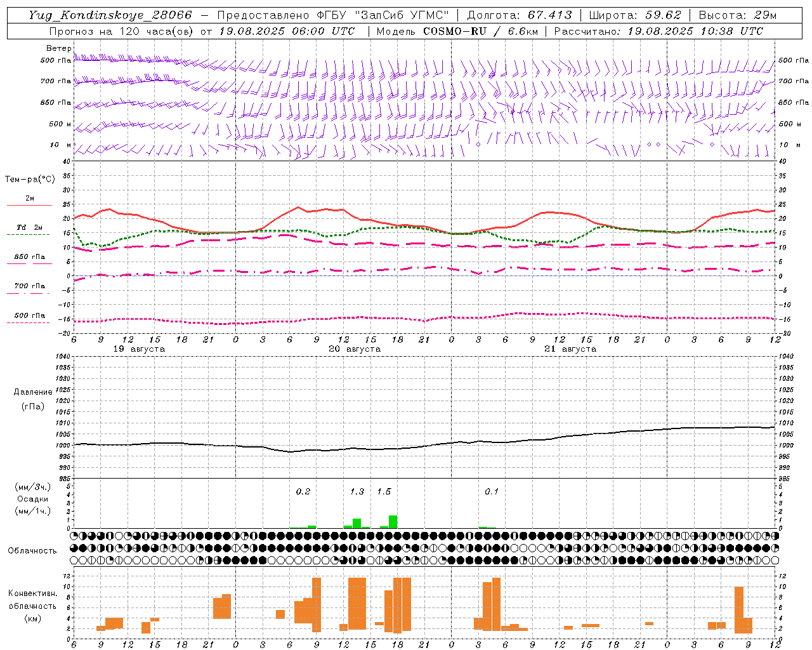Image resolution: width=812 pixels, height=650 pixels.
Task: Click the 500 гПа temperature legend entry
Action: [x=29, y=315]
